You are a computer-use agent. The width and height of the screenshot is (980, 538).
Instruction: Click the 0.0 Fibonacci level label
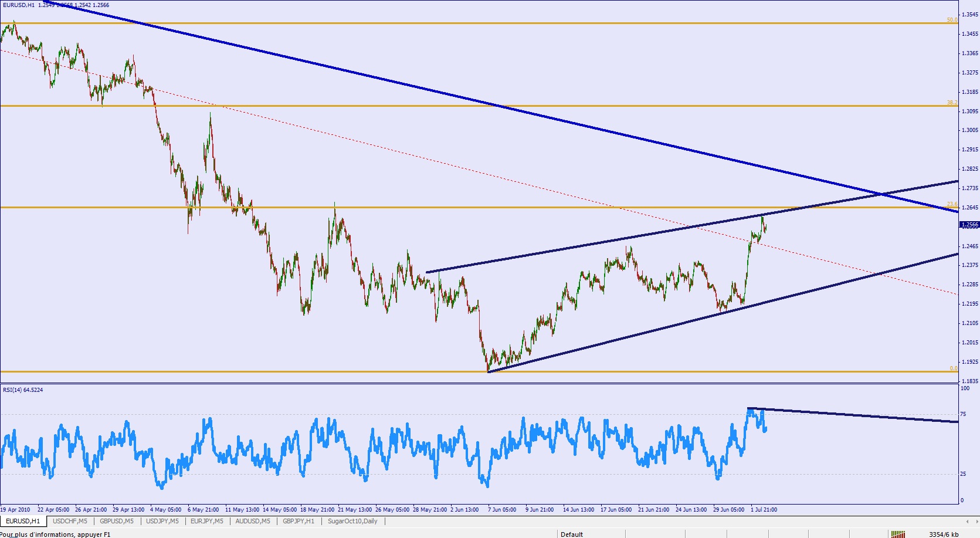(954, 368)
